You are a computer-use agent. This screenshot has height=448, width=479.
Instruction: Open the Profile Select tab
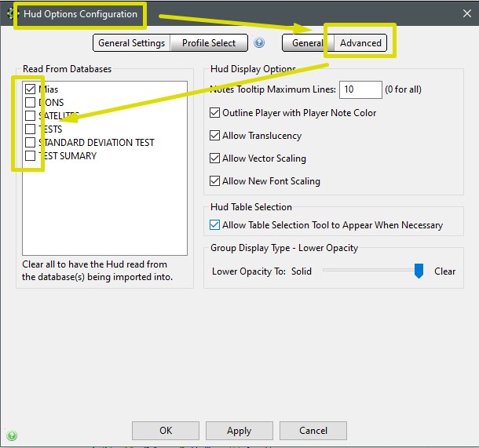[209, 43]
